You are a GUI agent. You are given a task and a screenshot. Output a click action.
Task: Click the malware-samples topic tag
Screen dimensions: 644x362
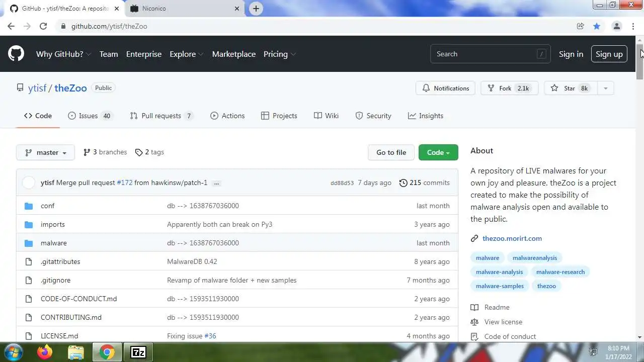500,286
